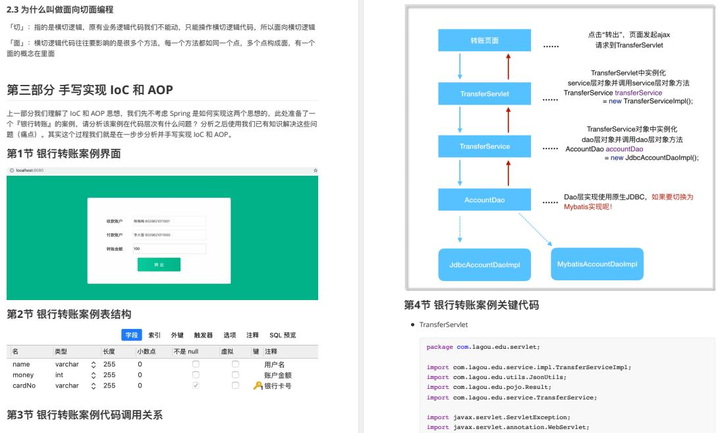
Task: Click the purple transferService variable in diagram
Action: click(638, 93)
